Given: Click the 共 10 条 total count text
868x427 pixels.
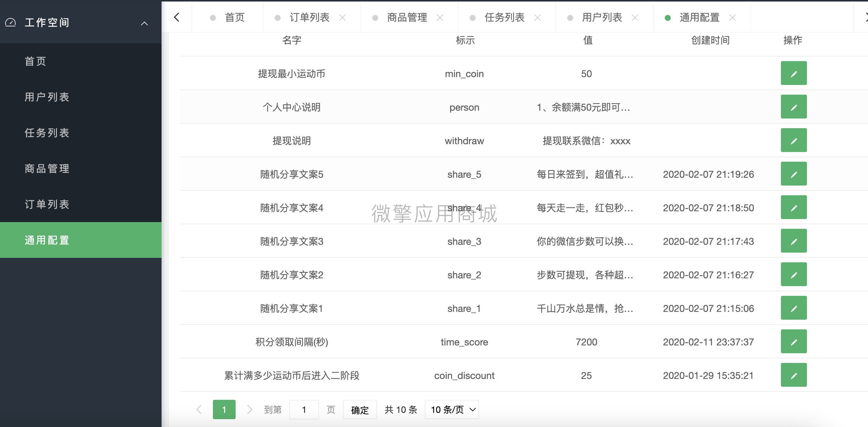Looking at the screenshot, I should point(401,409).
